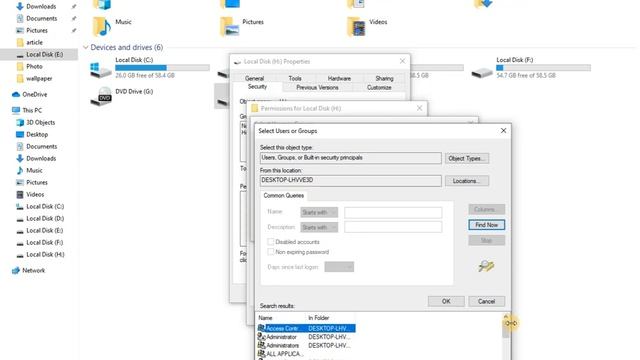
Task: Open Tools tab in Properties window
Action: 295,78
